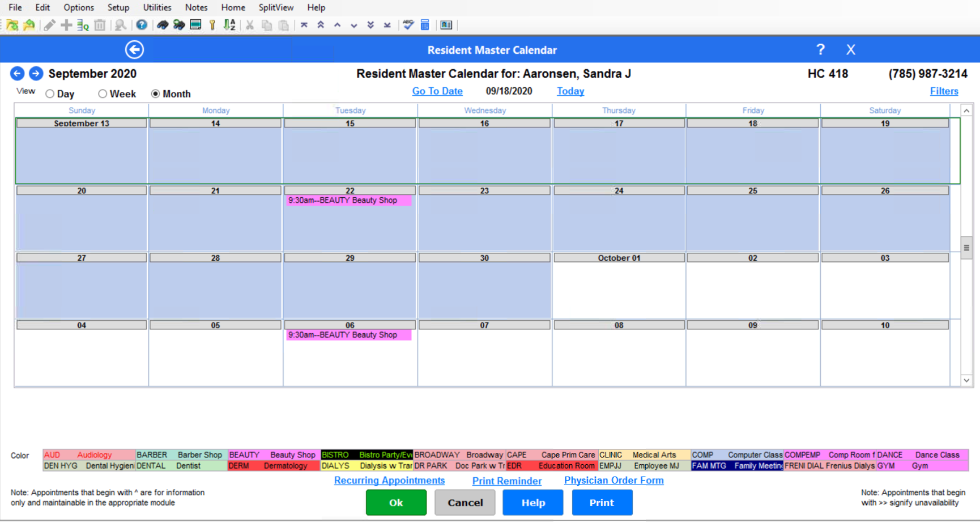This screenshot has width=980, height=522.
Task: Click the BEAUTY Beauty Shop color swatch
Action: (271, 455)
